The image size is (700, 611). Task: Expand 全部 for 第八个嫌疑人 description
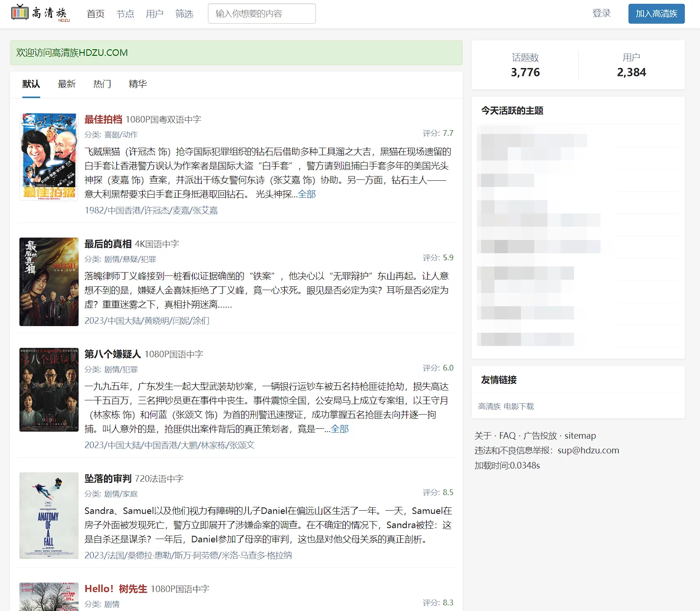[340, 429]
